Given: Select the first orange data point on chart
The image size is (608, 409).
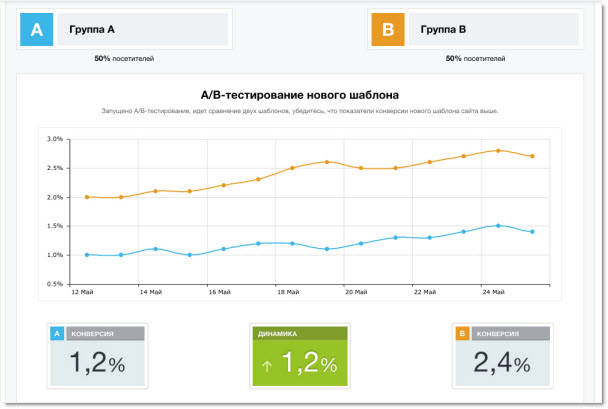Looking at the screenshot, I should [87, 197].
